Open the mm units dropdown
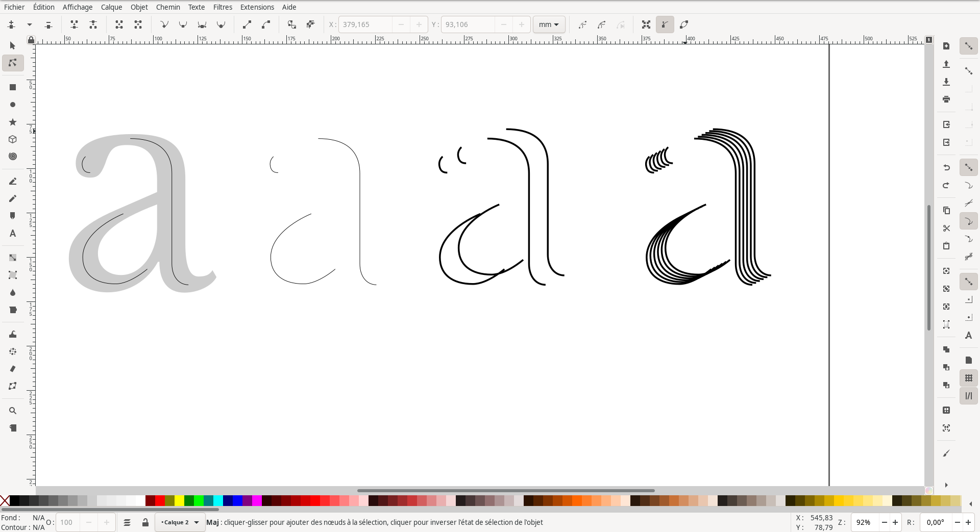Viewport: 980px width, 532px height. point(549,24)
